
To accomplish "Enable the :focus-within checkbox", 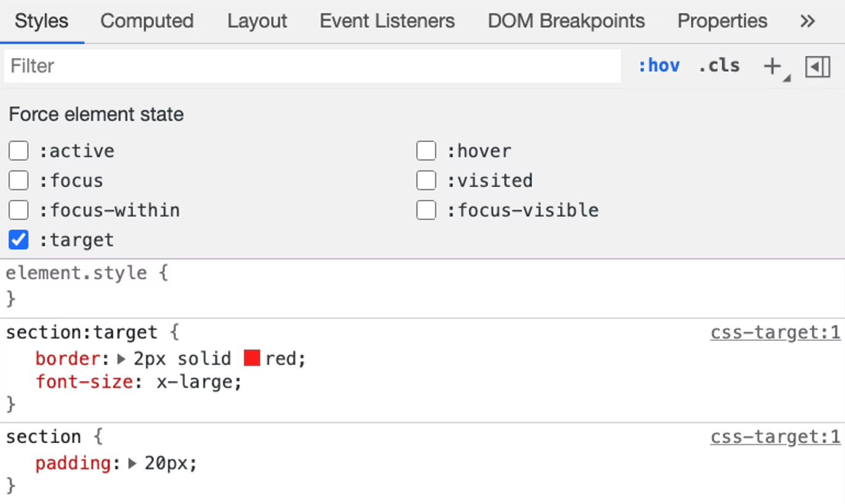I will 18,210.
